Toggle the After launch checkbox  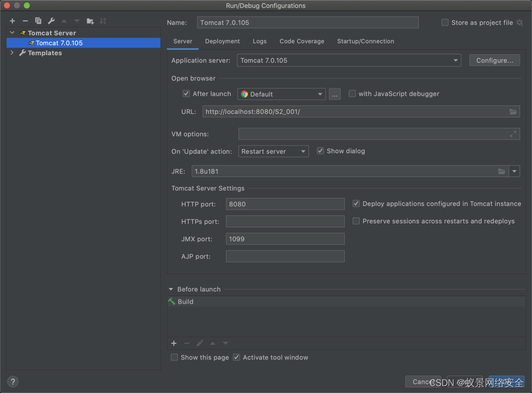click(186, 94)
